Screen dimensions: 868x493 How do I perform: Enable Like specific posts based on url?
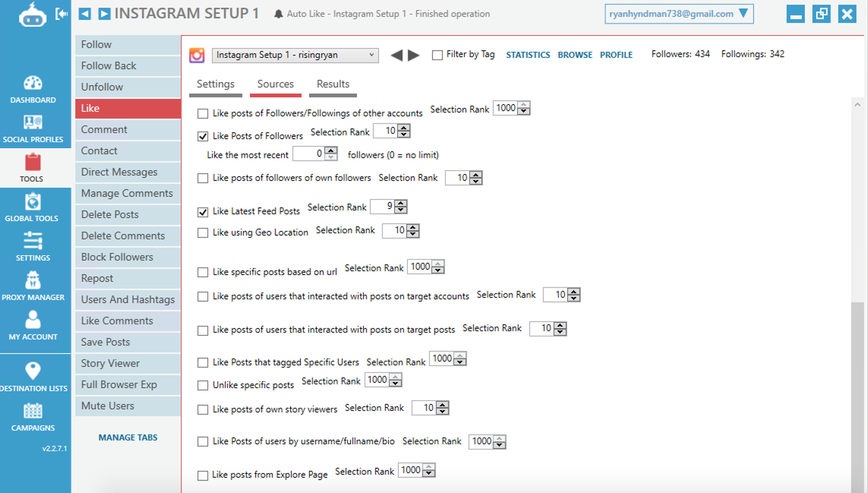point(203,272)
